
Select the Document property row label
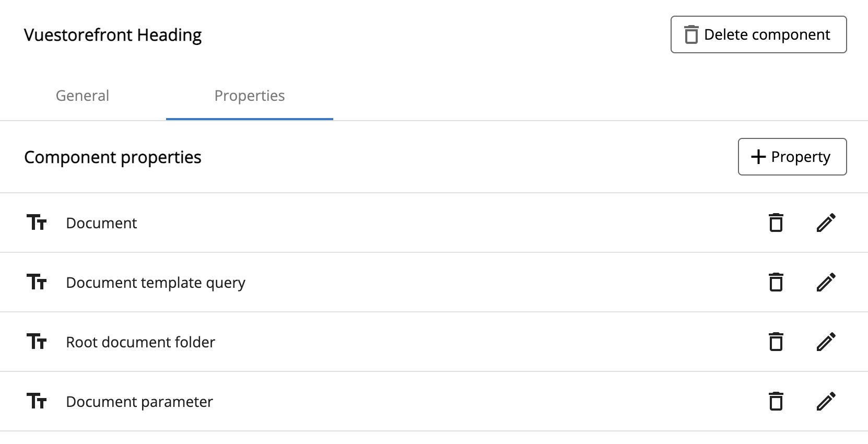tap(101, 223)
